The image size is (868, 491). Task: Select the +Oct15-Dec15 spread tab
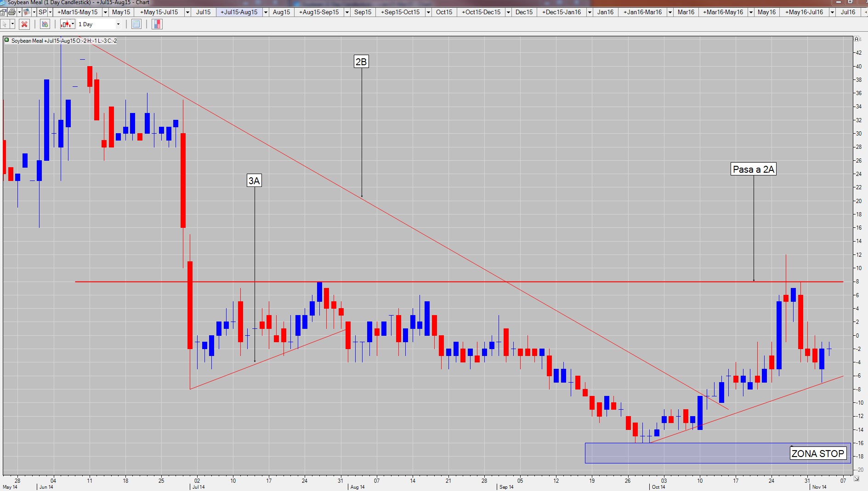[x=481, y=12]
